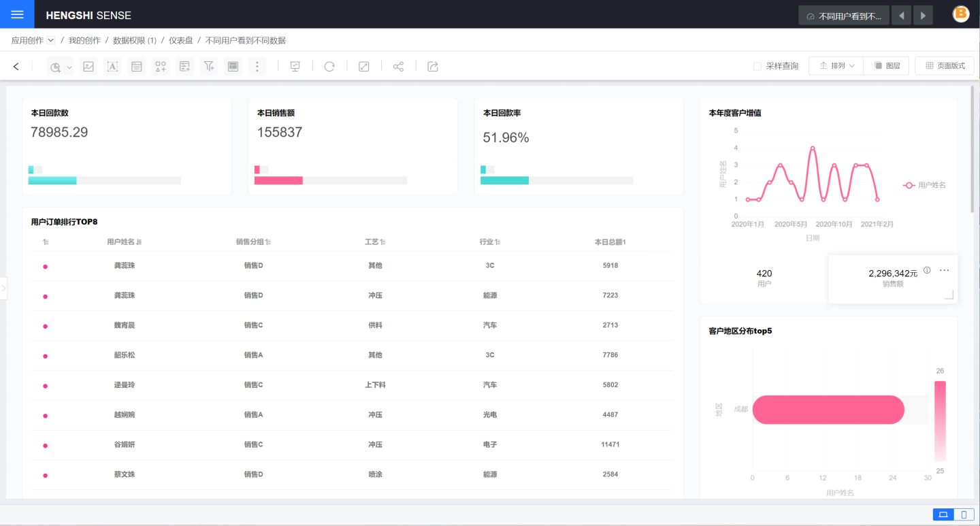Viewport: 980px width, 526px height.
Task: Open the new chart dropdown arrow
Action: point(69,67)
